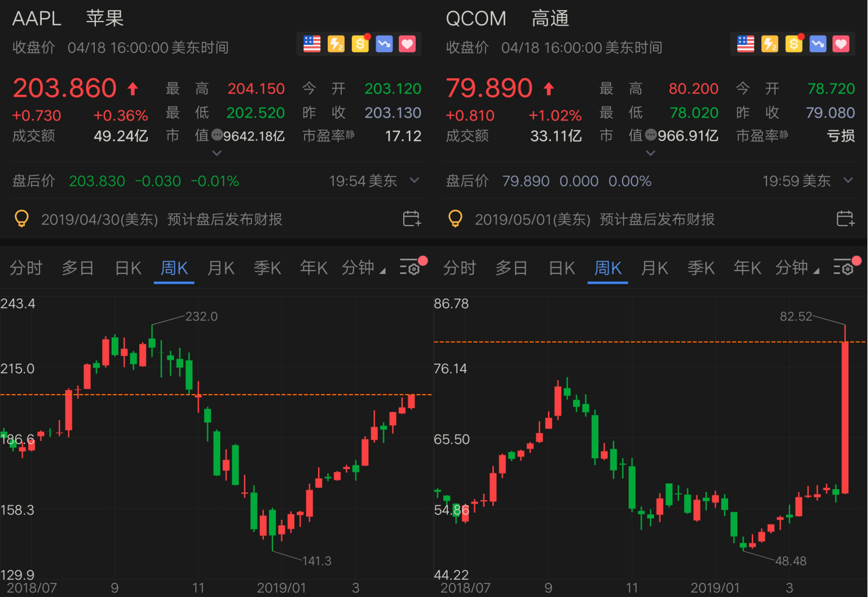Show the 年K chart for AAPL
Image resolution: width=868 pixels, height=597 pixels.
314,268
